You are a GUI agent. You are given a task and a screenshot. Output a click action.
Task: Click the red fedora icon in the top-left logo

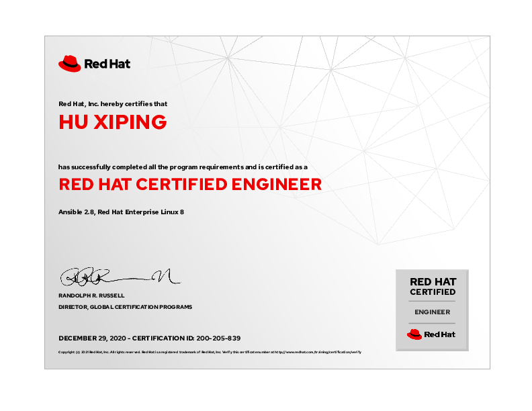[69, 64]
